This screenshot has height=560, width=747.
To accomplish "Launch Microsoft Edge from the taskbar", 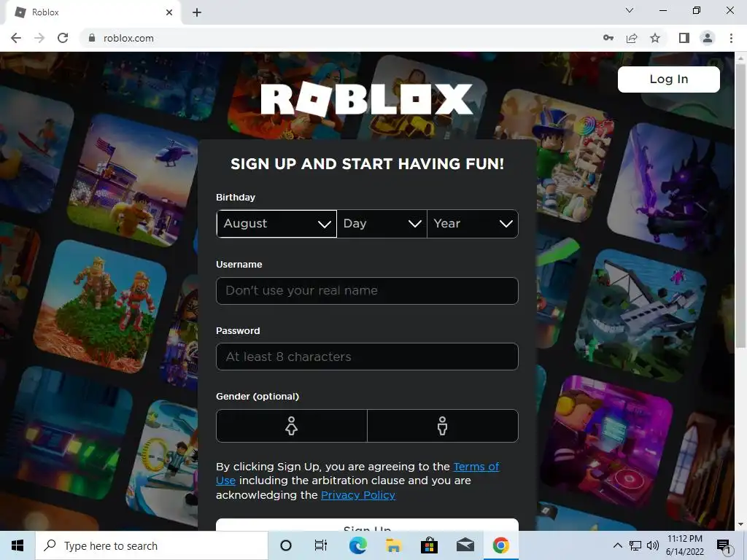I will [357, 545].
